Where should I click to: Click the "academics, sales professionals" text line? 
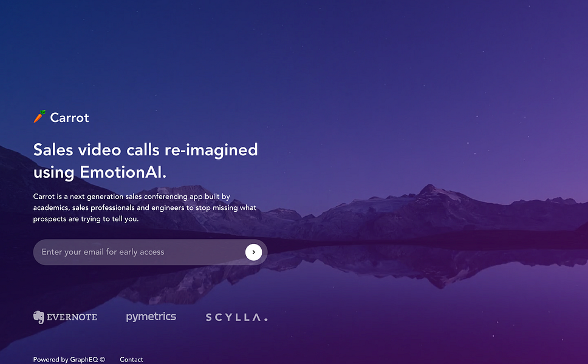coord(145,207)
